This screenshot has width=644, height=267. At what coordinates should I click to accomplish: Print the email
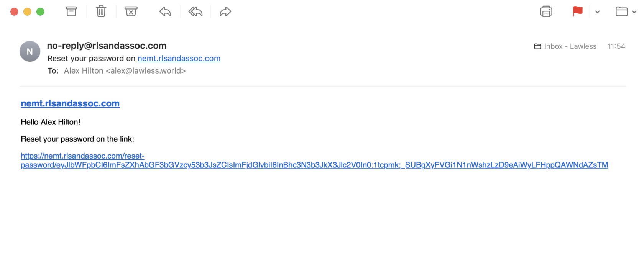pyautogui.click(x=546, y=11)
